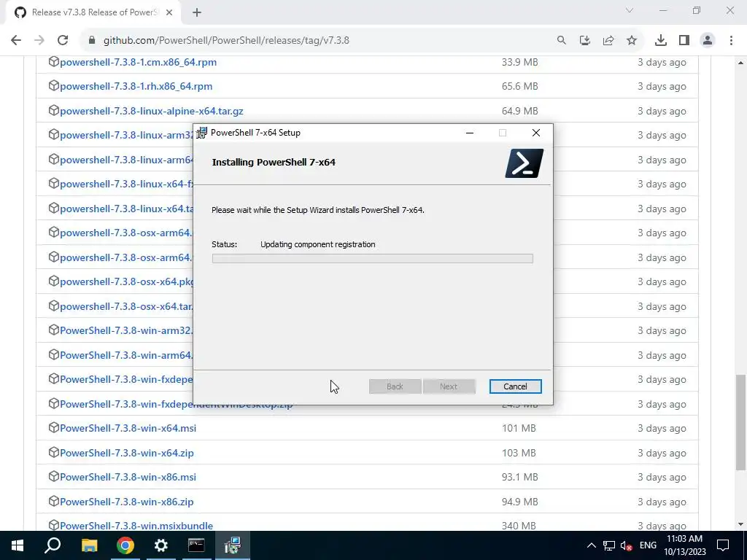Download PowerShell-7.3.8-win.msixbundle

click(136, 526)
